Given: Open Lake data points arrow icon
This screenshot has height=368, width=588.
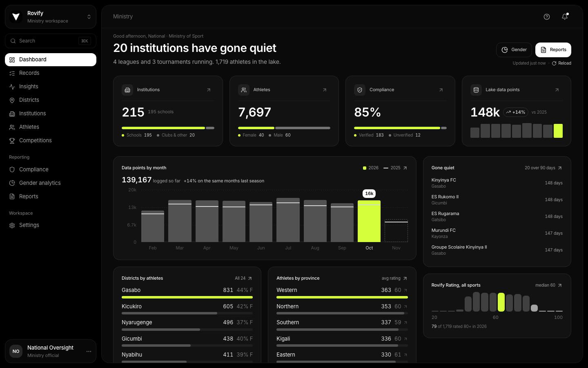Looking at the screenshot, I should tap(557, 90).
